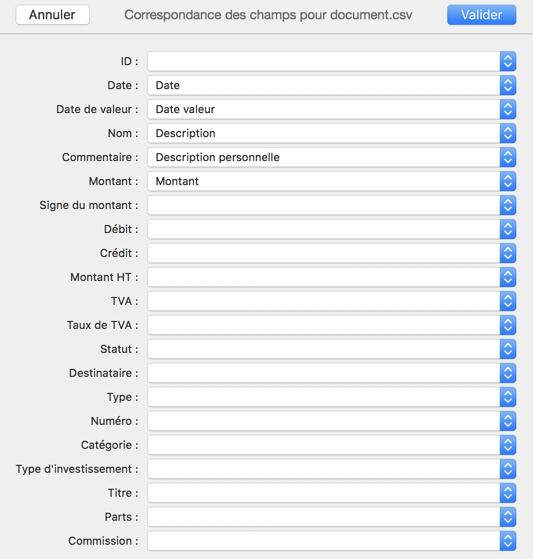The image size is (533, 559).
Task: Choose a column for Montant HT
Action: 332,277
